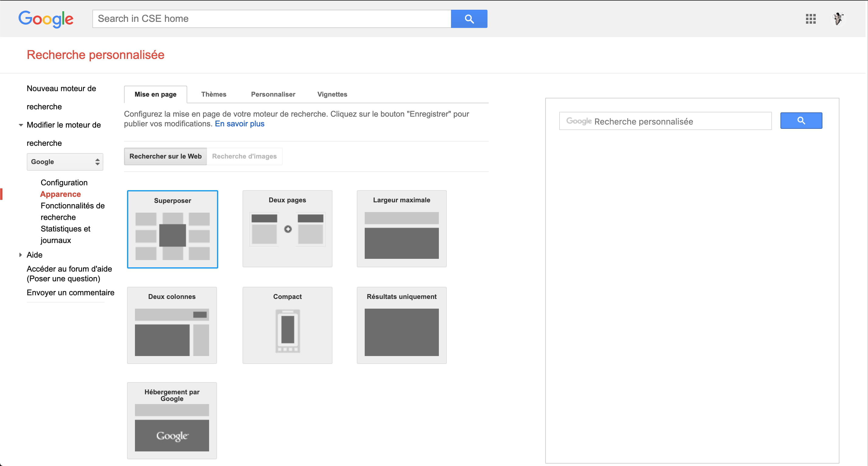Choose the Largeur maximale layout
Image resolution: width=868 pixels, height=466 pixels.
coord(402,229)
